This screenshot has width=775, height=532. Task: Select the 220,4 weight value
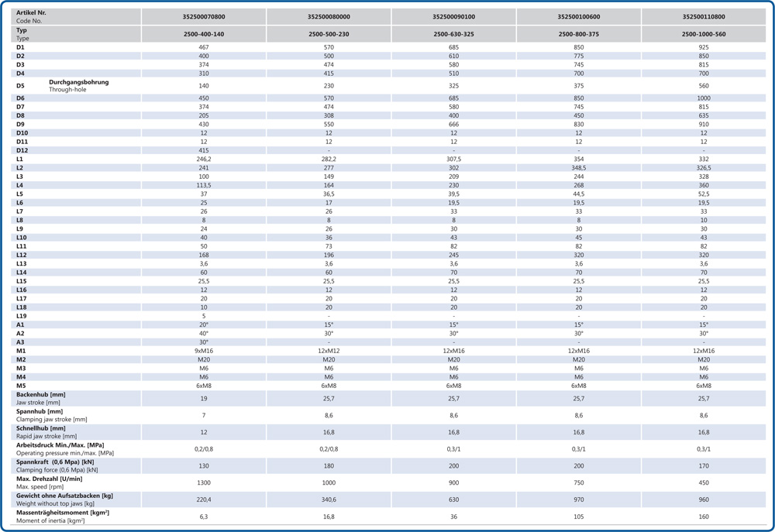pyautogui.click(x=204, y=499)
